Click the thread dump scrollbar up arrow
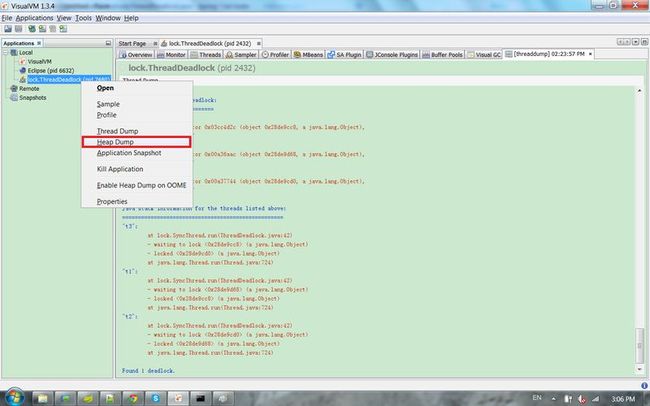 tap(639, 90)
